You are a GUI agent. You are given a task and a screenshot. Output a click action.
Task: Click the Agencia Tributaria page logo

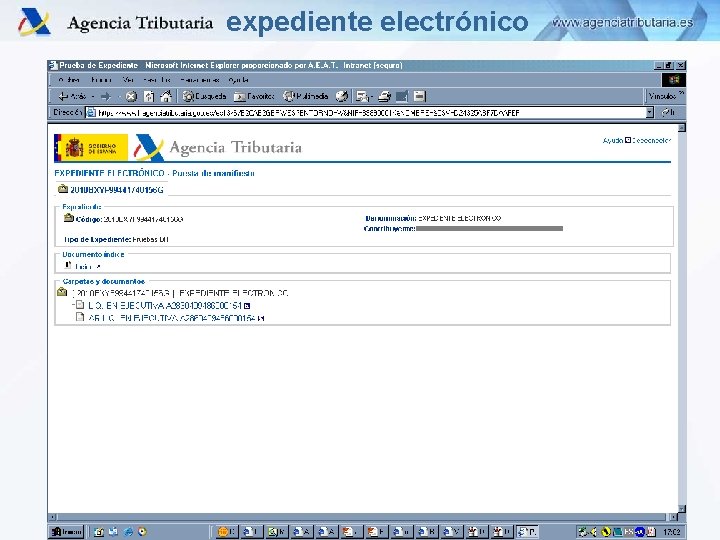218,147
